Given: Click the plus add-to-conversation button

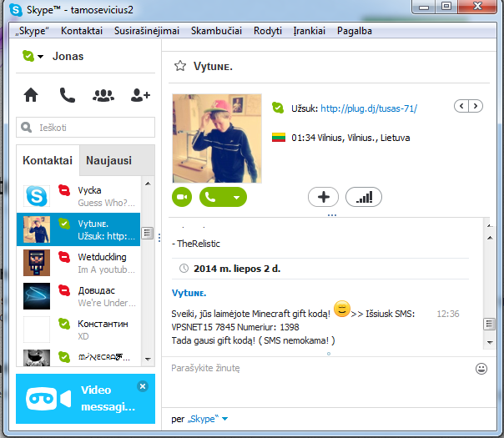Looking at the screenshot, I should point(323,197).
